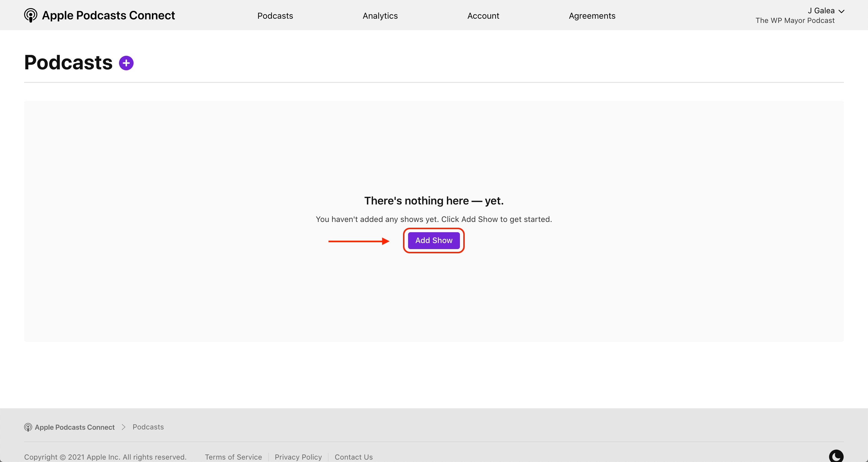The height and width of the screenshot is (462, 868).
Task: Click the podcast icon in footer breadcrumb
Action: pyautogui.click(x=28, y=427)
